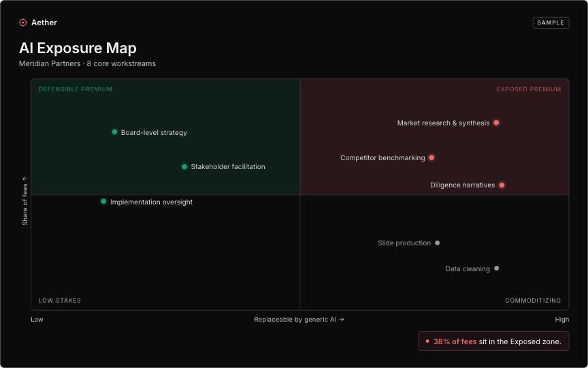Click the "Share of fees" axis label
The image size is (588, 368).
pyautogui.click(x=25, y=201)
